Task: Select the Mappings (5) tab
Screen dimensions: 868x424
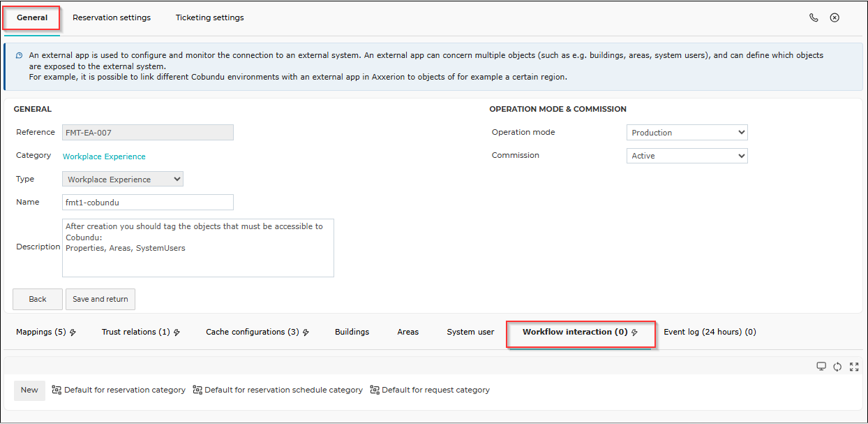Action: click(46, 332)
